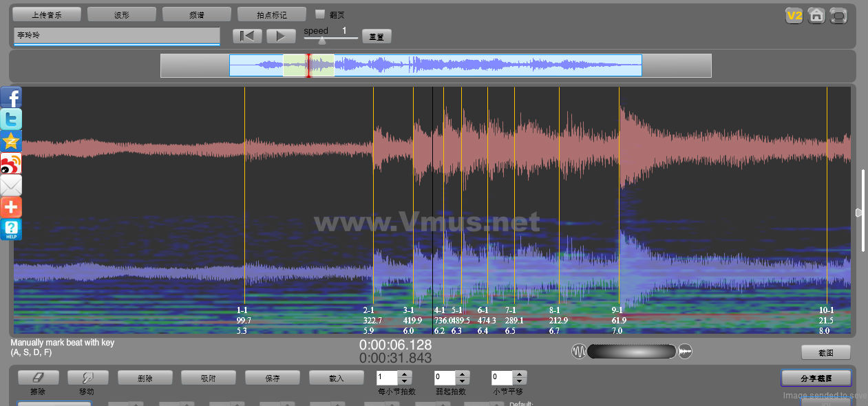Click the V2 version icon
Image resolution: width=868 pixels, height=406 pixels.
(x=794, y=16)
